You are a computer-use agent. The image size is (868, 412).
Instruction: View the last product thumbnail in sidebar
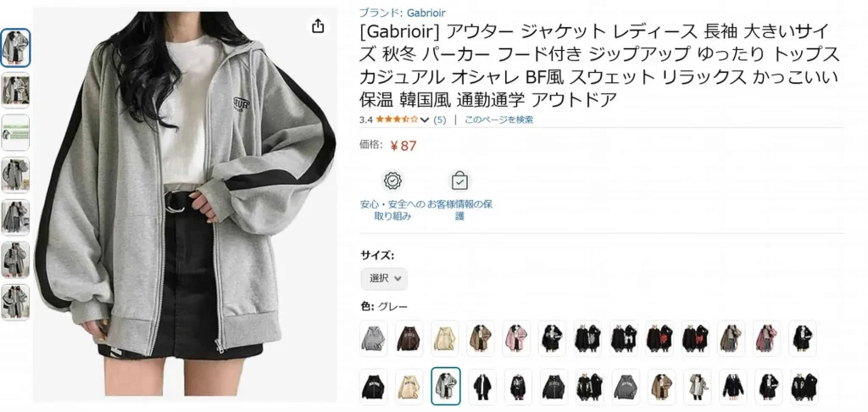tap(15, 302)
